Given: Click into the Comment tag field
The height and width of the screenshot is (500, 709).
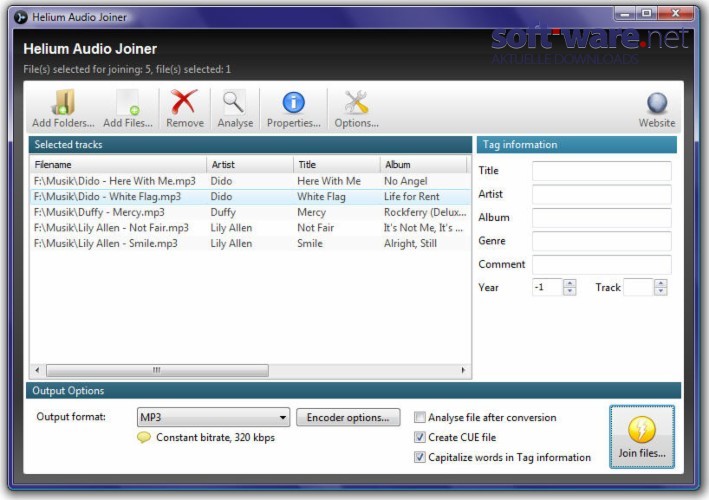Looking at the screenshot, I should (x=601, y=264).
